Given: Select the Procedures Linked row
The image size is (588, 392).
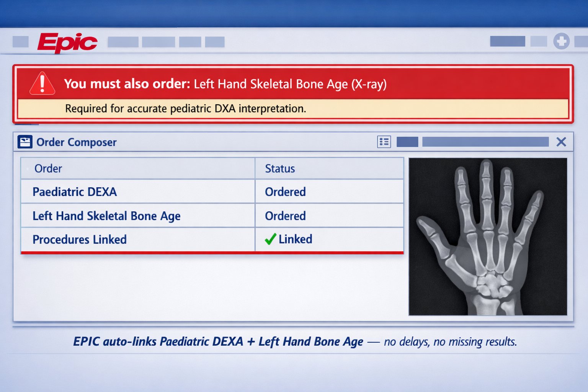Looking at the screenshot, I should coord(212,240).
